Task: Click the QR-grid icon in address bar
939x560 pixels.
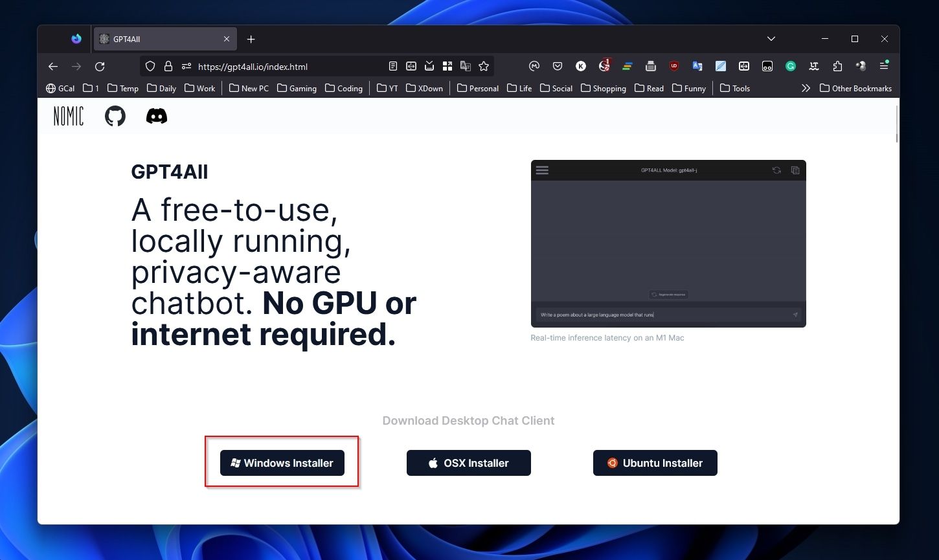Action: (x=447, y=66)
